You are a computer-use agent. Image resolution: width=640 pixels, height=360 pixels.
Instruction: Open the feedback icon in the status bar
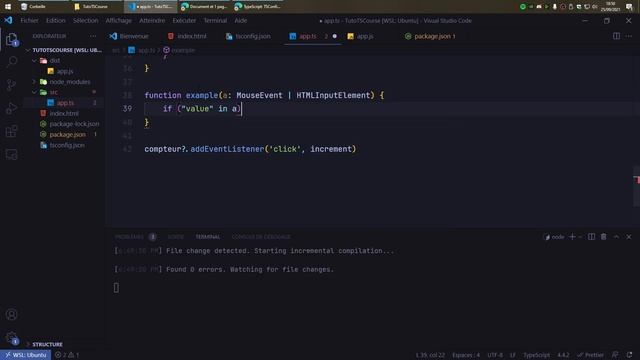tap(615, 355)
